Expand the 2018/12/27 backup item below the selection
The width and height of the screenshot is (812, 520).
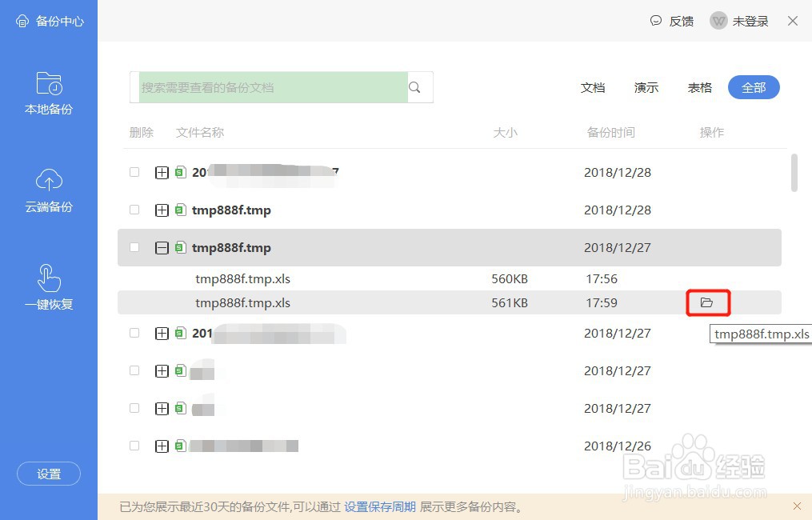pyautogui.click(x=162, y=333)
